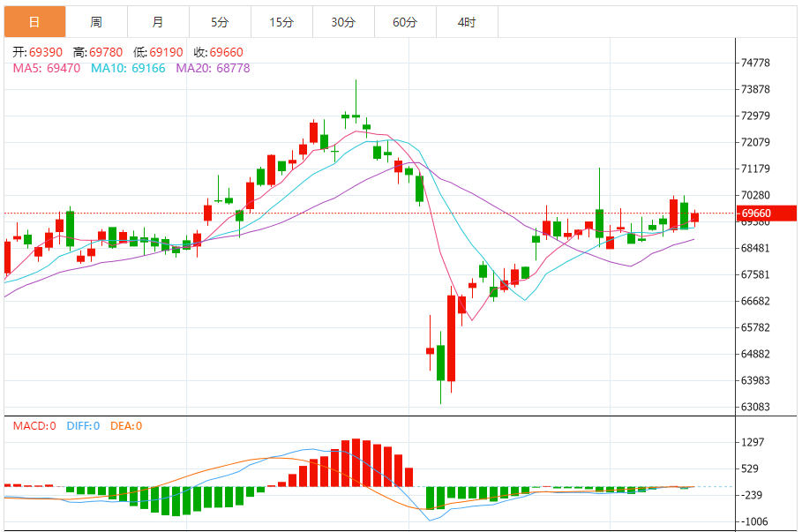Image resolution: width=802 pixels, height=532 pixels.
Task: Click the 低:69190 low price value
Action: point(158,52)
